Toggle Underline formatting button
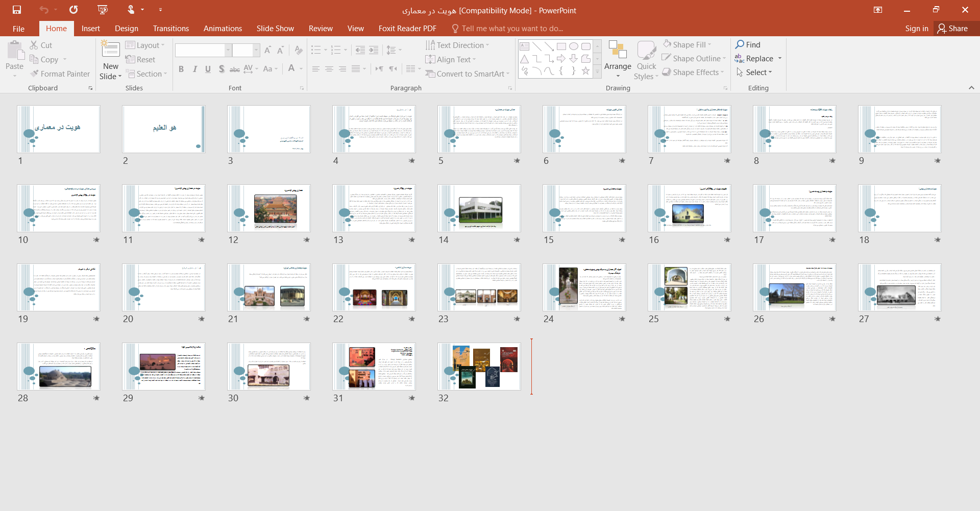This screenshot has height=511, width=980. pyautogui.click(x=208, y=69)
